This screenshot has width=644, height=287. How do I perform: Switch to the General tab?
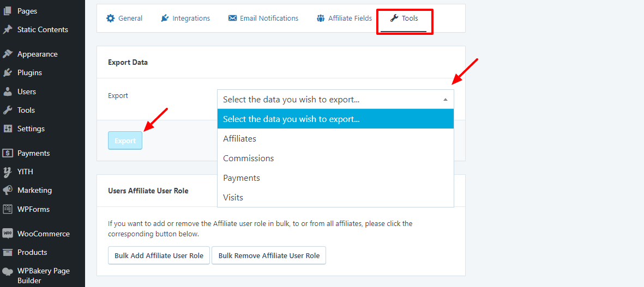pyautogui.click(x=124, y=19)
